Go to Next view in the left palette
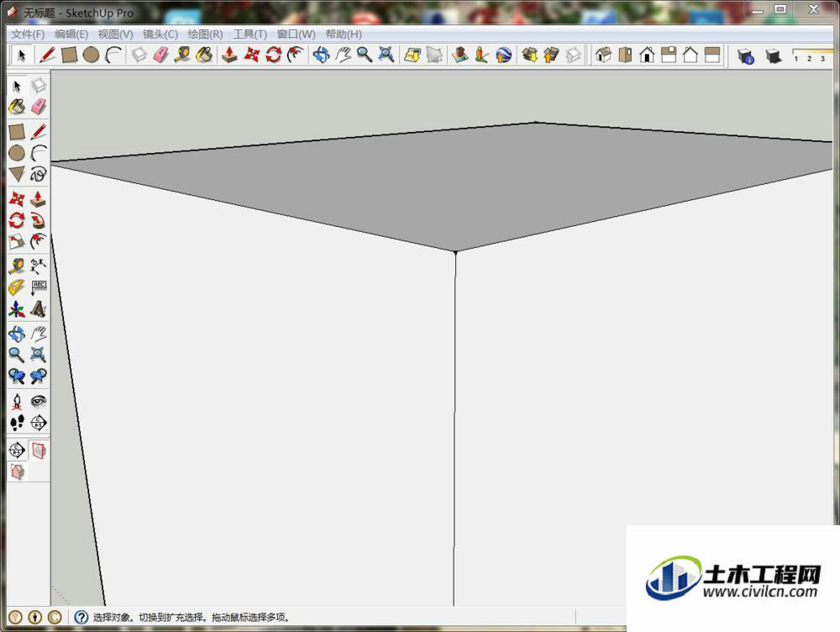Viewport: 840px width, 632px height. click(x=39, y=377)
